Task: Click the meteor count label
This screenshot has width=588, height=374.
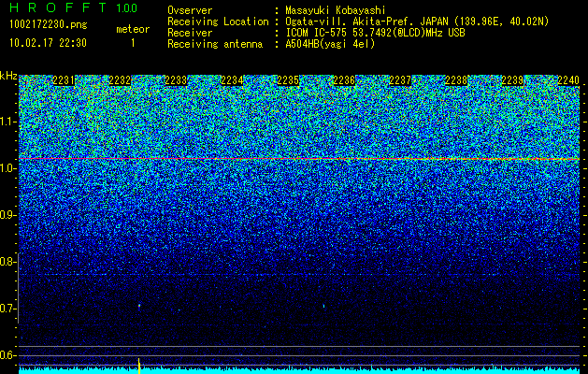Action: click(133, 29)
